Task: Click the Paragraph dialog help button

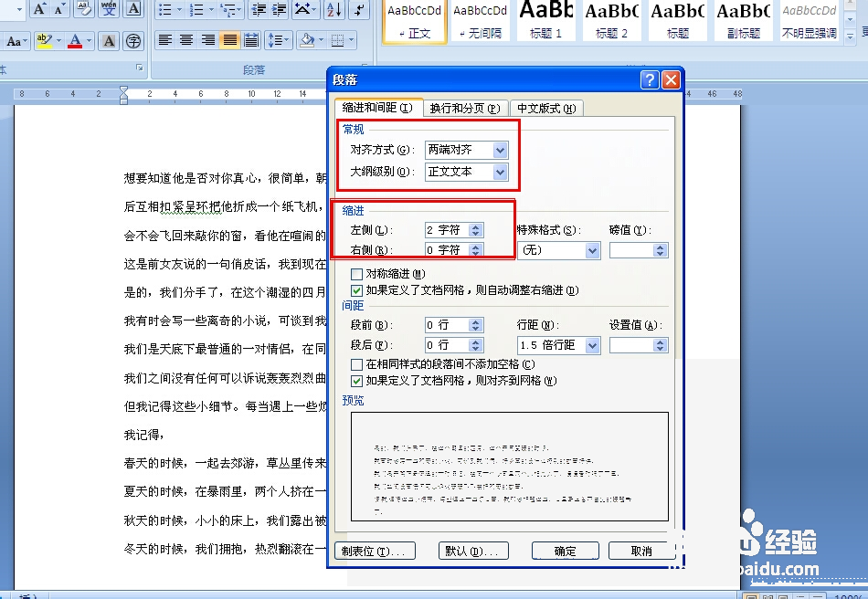Action: [650, 80]
